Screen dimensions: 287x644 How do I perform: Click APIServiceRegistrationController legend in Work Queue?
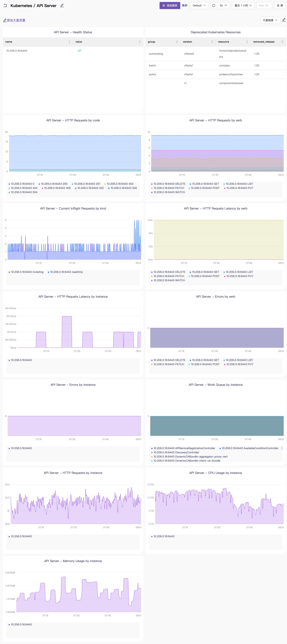(183, 448)
